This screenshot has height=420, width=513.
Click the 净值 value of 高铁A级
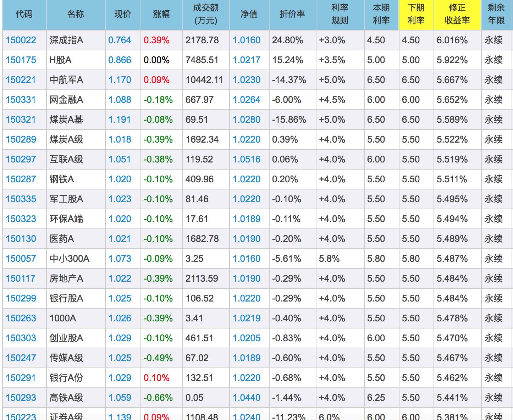coord(248,398)
